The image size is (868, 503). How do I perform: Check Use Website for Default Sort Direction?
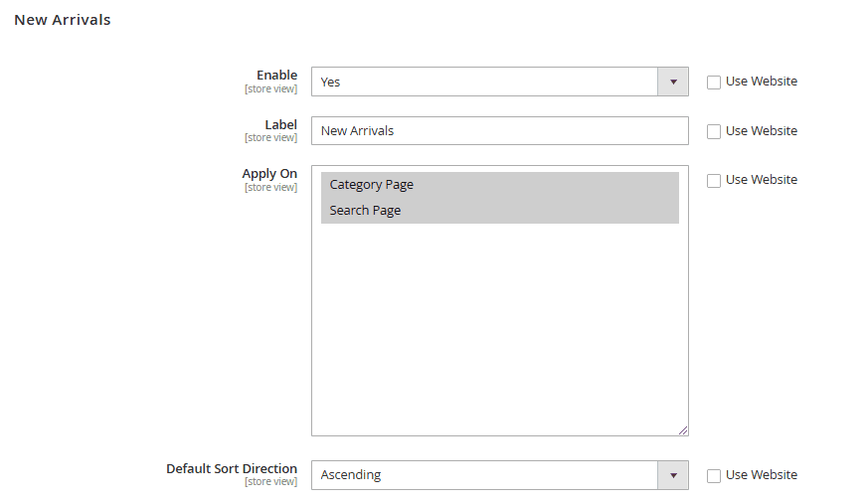714,476
